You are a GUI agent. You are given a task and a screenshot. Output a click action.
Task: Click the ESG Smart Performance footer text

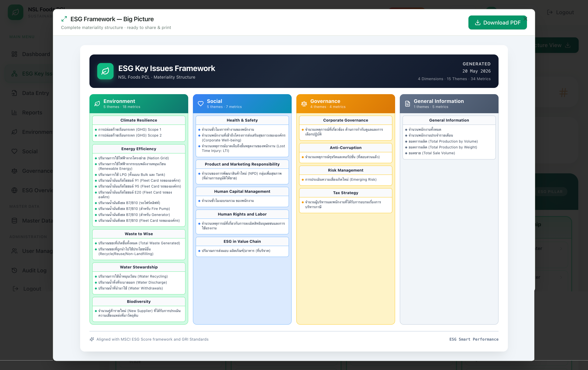pos(474,339)
